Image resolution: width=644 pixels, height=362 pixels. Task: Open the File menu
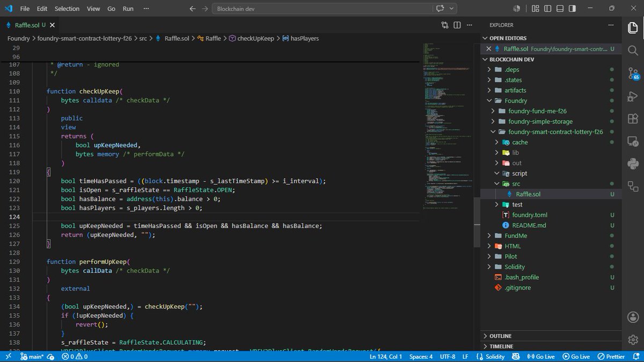point(25,9)
